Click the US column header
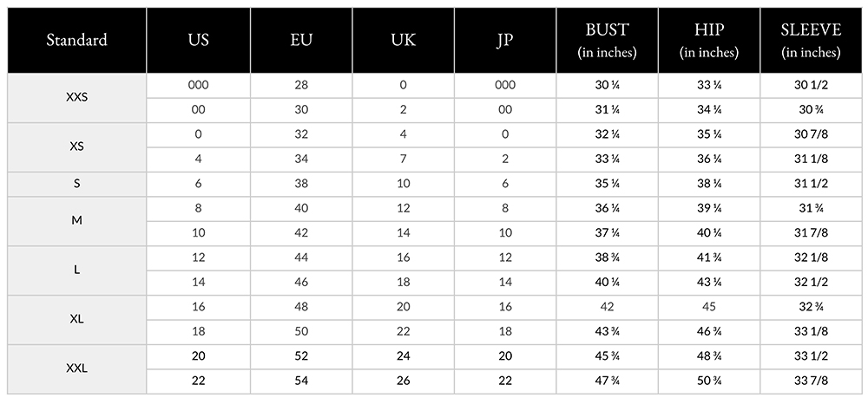 (198, 40)
